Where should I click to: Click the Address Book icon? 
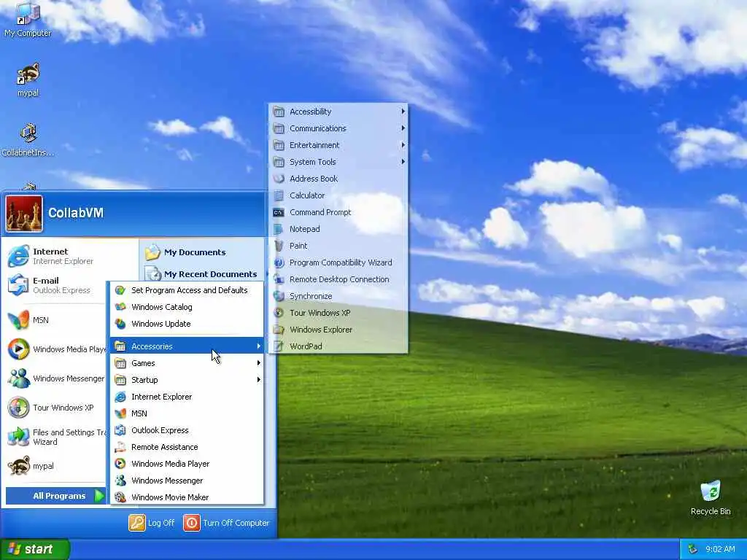[x=279, y=179]
